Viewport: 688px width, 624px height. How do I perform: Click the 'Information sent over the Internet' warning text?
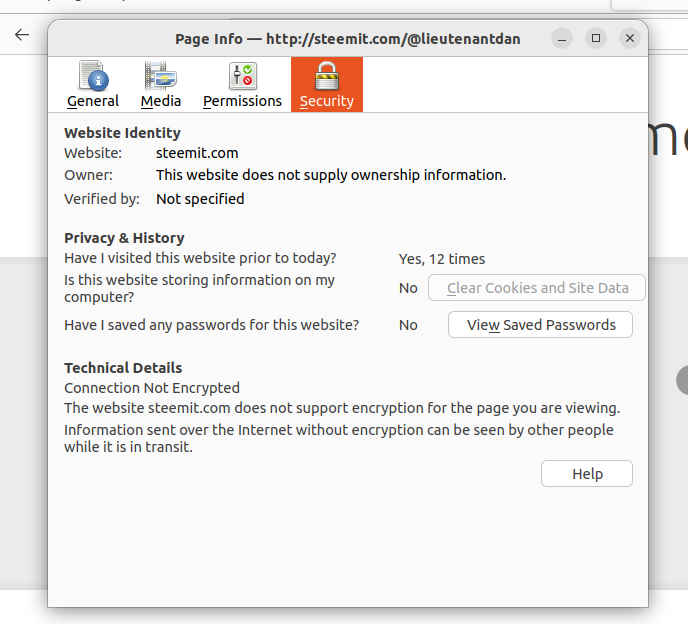[339, 438]
